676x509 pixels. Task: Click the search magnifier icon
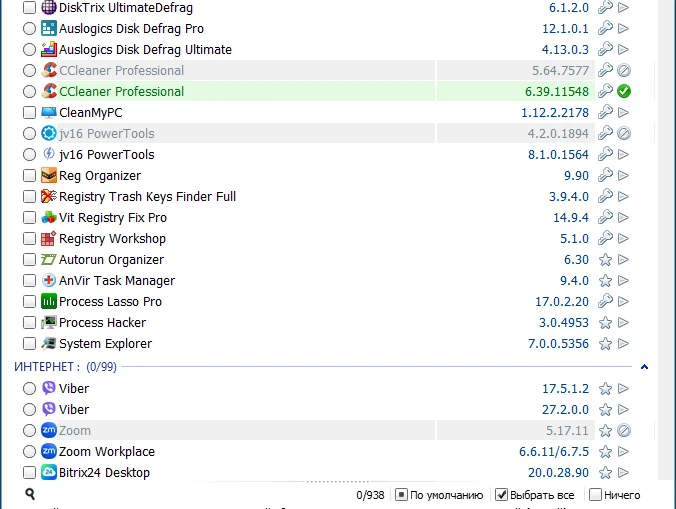[x=30, y=494]
